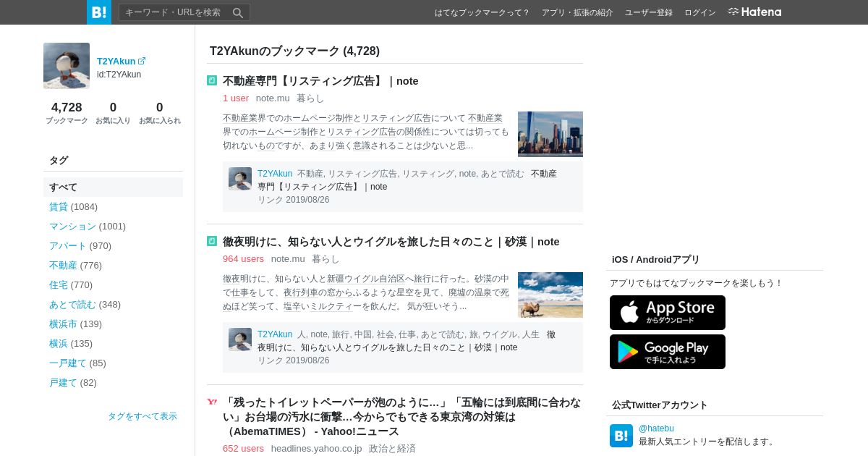The image size is (868, 456).
Task: Open ユーザー登録 in header
Action: (649, 12)
